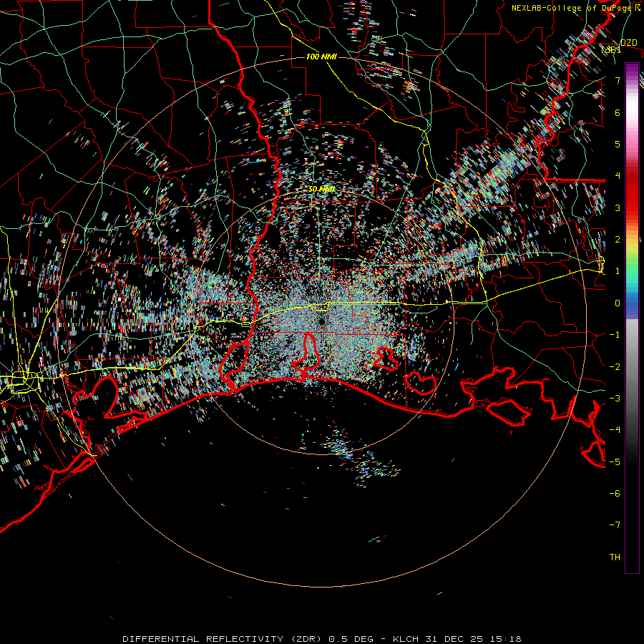Click the -1 value on color scale
The image size is (644, 644).
(615, 335)
